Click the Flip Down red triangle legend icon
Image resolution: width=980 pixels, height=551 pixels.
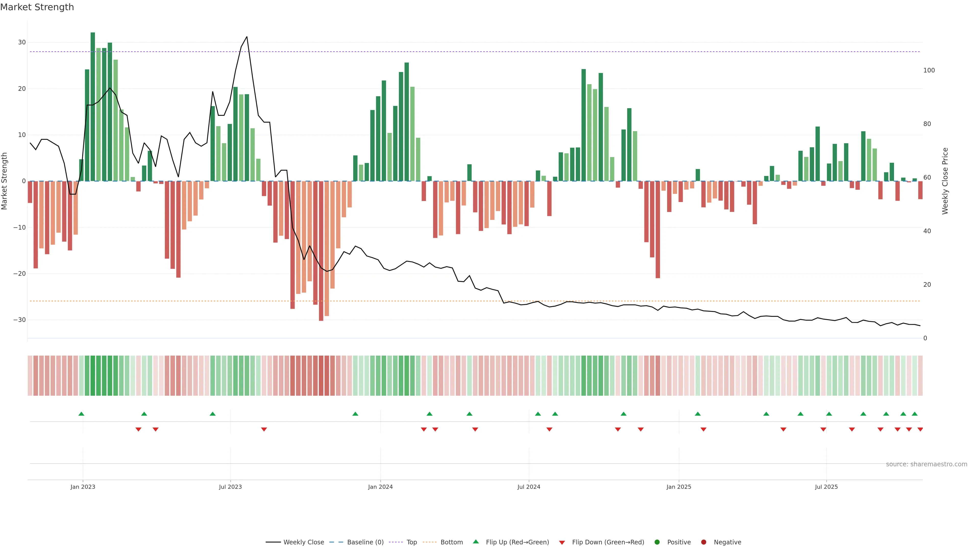click(562, 542)
